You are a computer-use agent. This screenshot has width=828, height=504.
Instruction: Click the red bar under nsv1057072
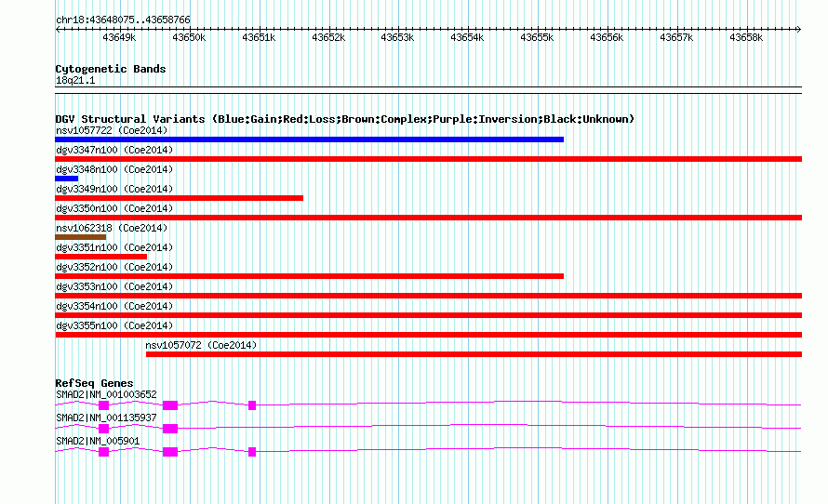[x=474, y=354]
